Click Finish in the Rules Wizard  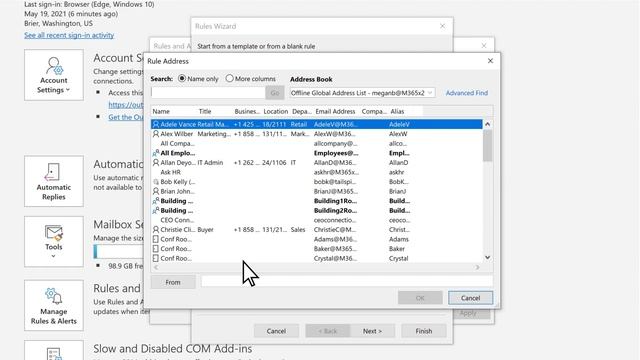click(424, 331)
